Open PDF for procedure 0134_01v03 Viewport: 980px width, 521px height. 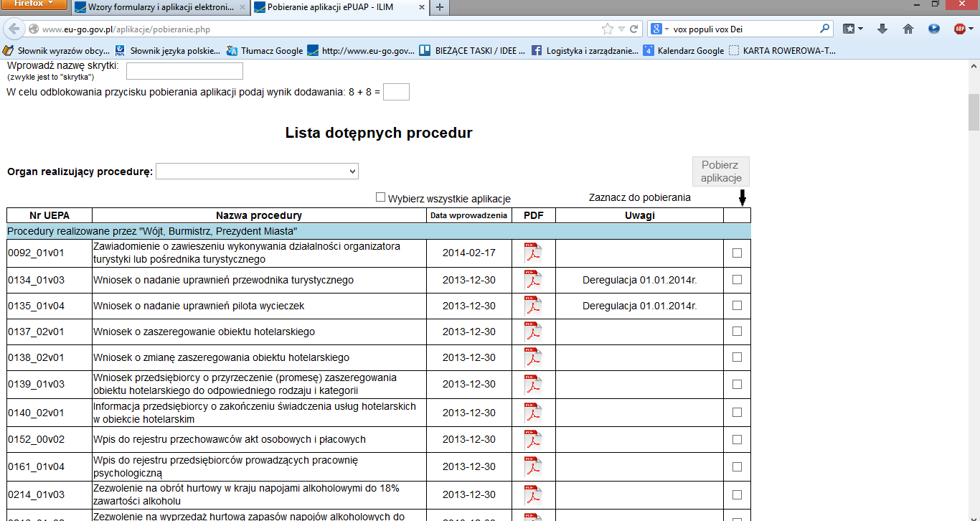point(533,281)
